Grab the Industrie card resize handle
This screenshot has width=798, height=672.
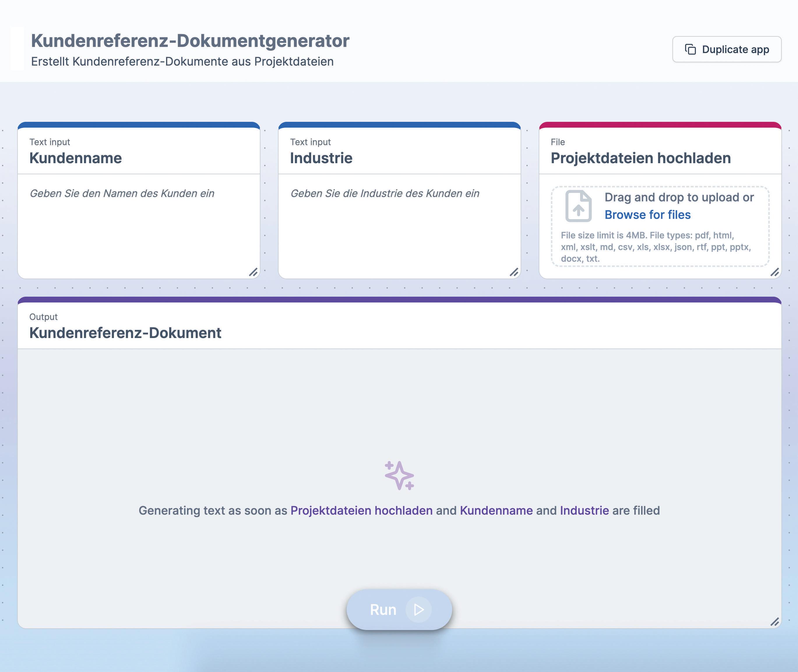(x=514, y=272)
